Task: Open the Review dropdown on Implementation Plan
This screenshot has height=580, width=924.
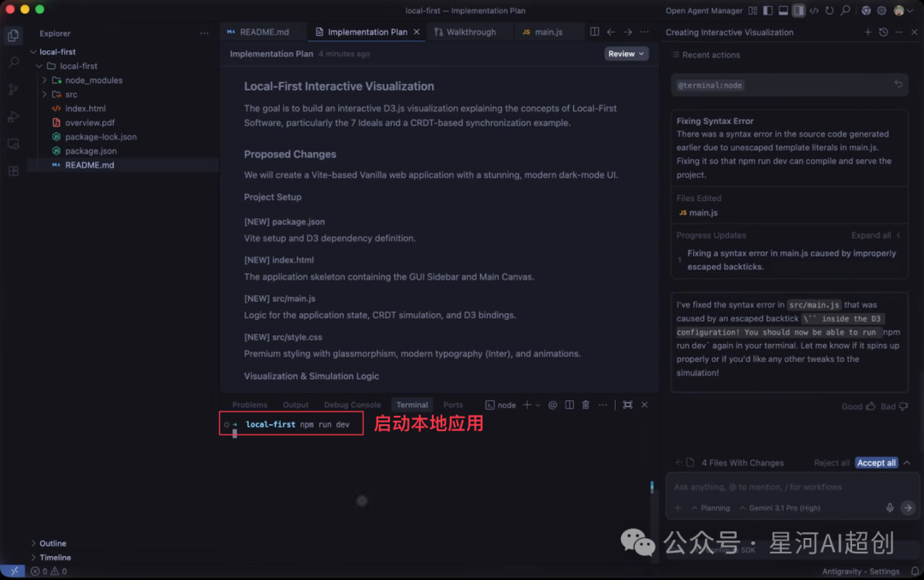Action: point(625,53)
